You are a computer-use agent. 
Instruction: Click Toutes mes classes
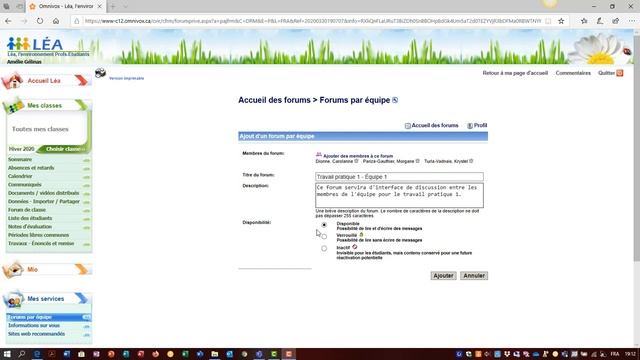tap(40, 129)
